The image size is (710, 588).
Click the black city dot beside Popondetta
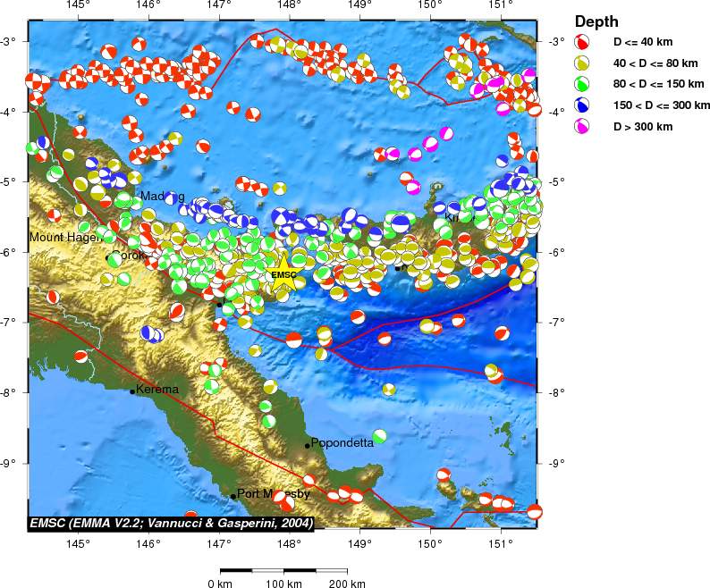pyautogui.click(x=307, y=445)
